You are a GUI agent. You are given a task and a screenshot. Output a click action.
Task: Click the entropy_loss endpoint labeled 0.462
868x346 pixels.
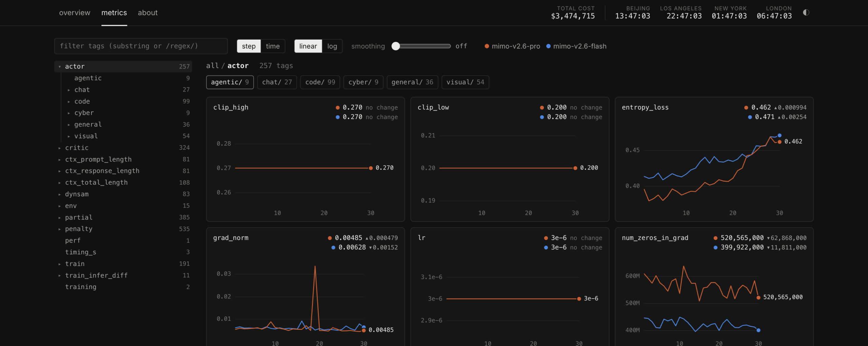tap(780, 142)
